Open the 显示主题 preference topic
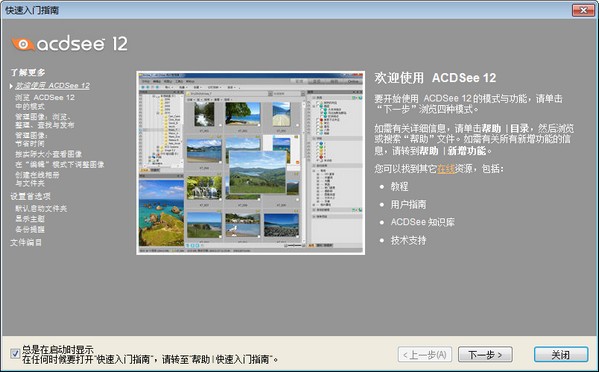Screen dimensions: 599x372 point(30,219)
